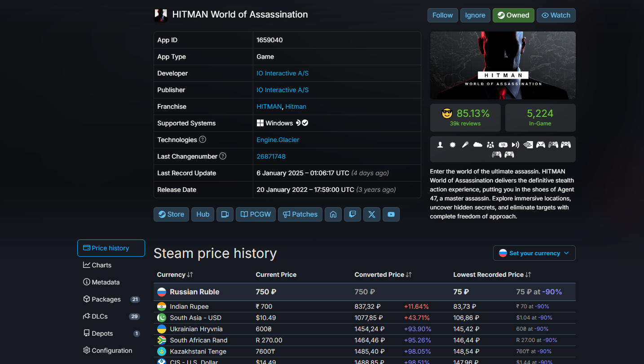Click the Russian flag in the Ruble row
644x364 pixels.
(x=162, y=292)
